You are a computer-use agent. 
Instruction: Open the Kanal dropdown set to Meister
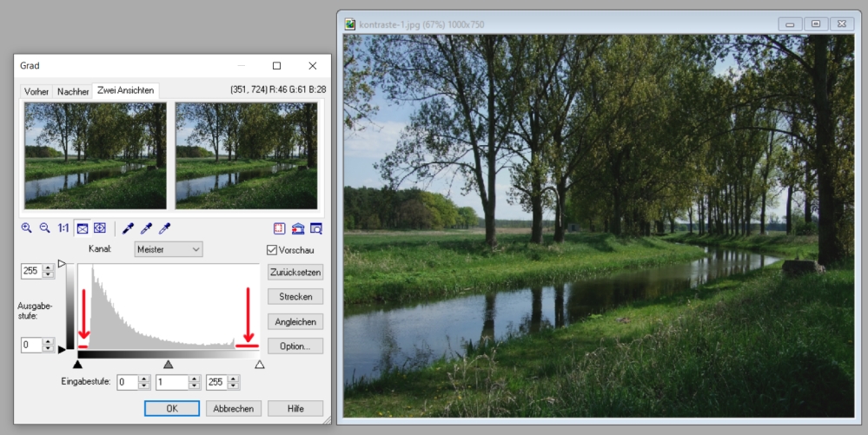click(x=169, y=250)
